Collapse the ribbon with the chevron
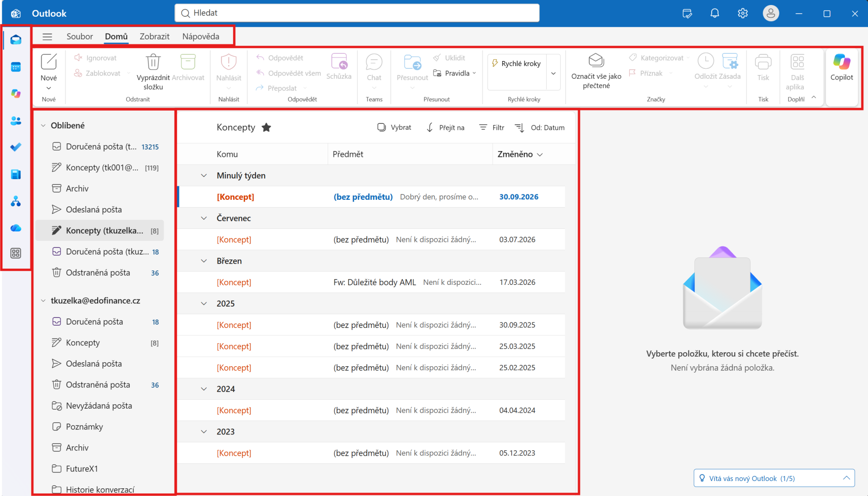This screenshot has width=868, height=496. pyautogui.click(x=814, y=98)
